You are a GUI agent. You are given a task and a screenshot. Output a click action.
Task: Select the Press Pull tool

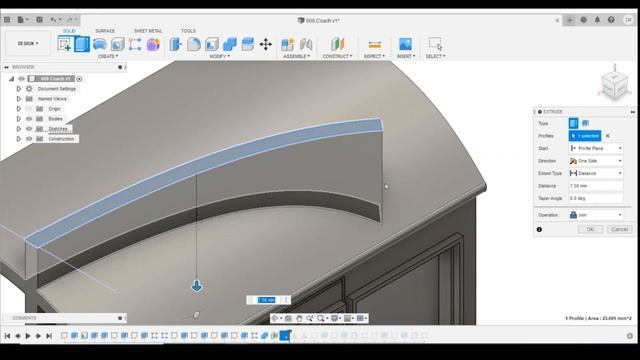point(176,44)
